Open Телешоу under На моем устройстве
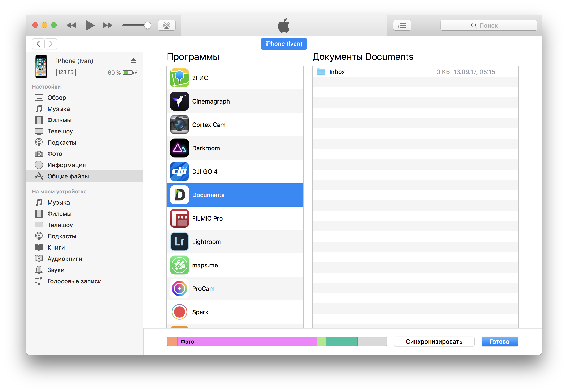568x392 pixels. coord(85,225)
